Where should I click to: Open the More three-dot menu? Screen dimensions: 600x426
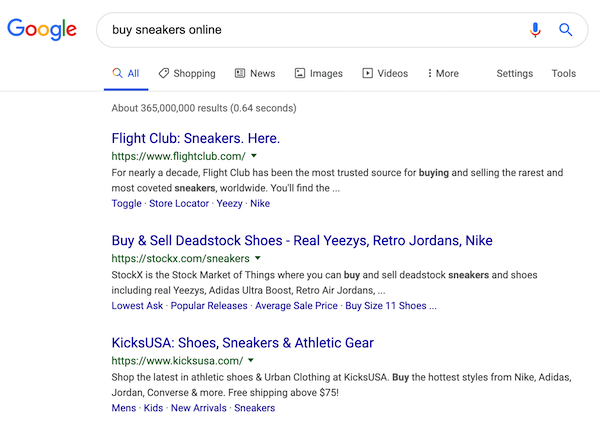443,73
